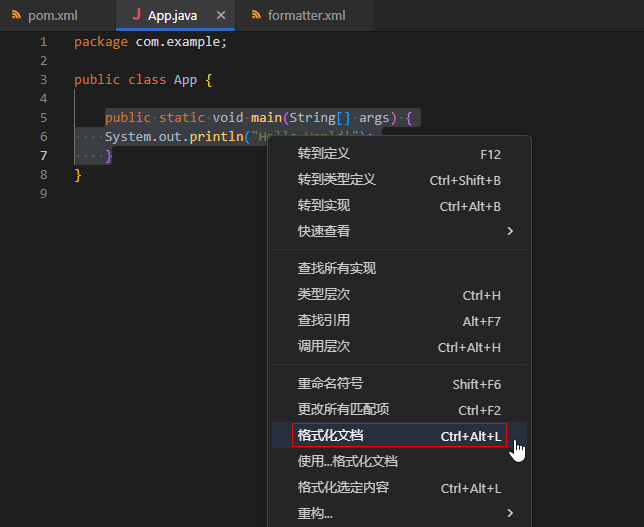Image resolution: width=644 pixels, height=527 pixels.
Task: Click the Java icon on App.java tab
Action: [136, 15]
